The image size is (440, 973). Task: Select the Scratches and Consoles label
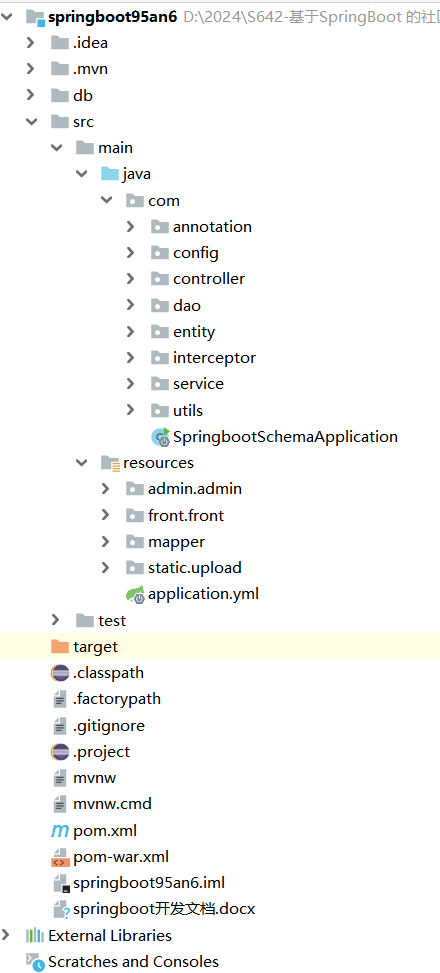[x=133, y=962]
